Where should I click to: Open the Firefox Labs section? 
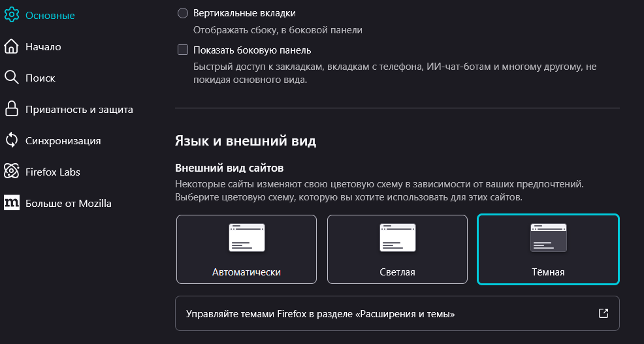tap(52, 172)
